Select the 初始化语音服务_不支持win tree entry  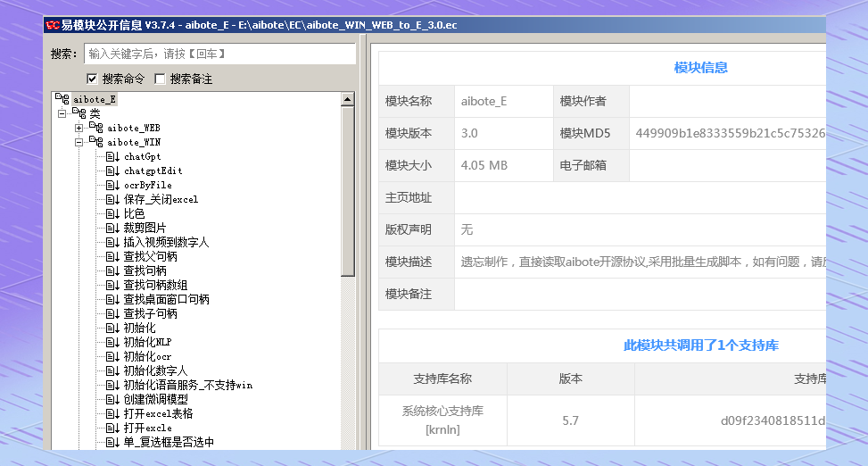187,385
